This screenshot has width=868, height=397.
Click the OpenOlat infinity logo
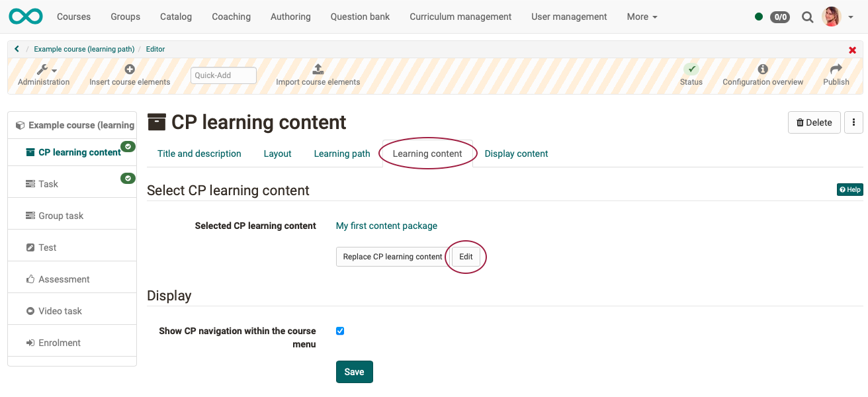click(26, 17)
